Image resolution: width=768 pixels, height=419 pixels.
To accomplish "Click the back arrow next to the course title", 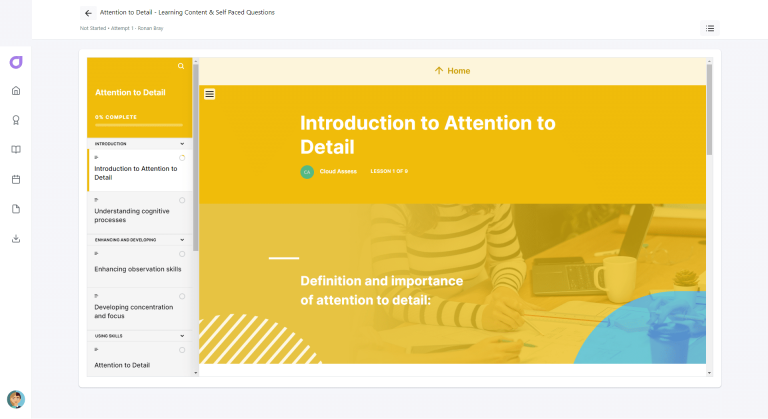I will [88, 13].
